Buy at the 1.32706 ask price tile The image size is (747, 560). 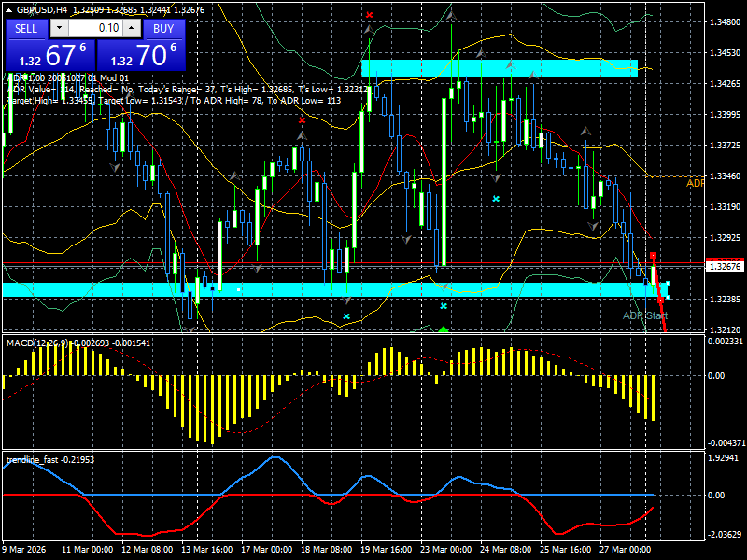[x=141, y=55]
